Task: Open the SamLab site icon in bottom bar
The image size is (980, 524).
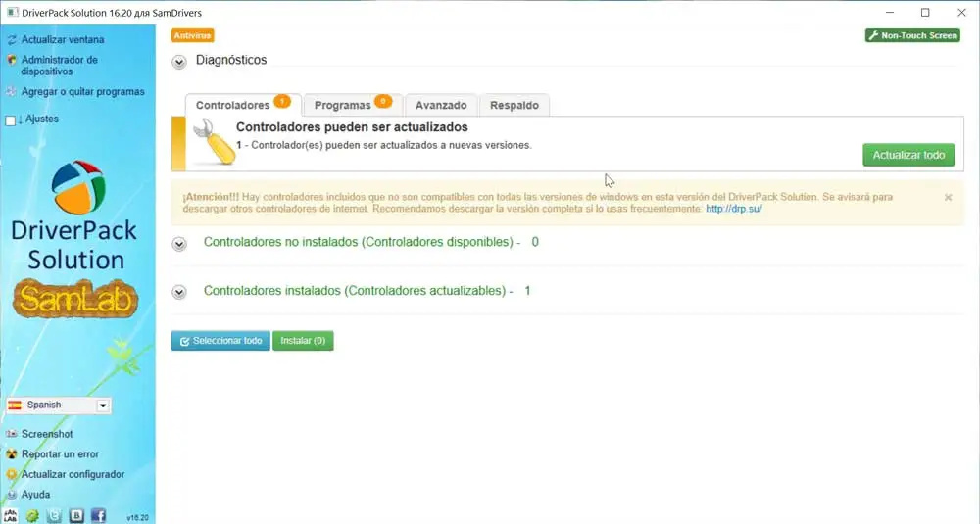Action: [x=11, y=516]
